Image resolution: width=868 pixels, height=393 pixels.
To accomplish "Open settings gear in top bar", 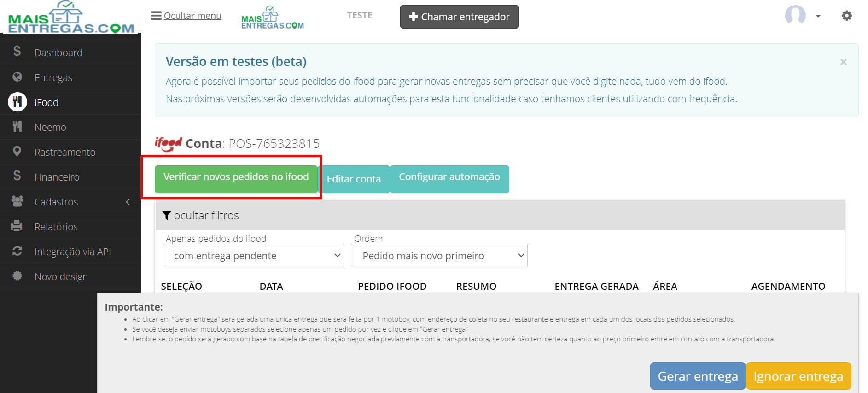I will pos(846,16).
